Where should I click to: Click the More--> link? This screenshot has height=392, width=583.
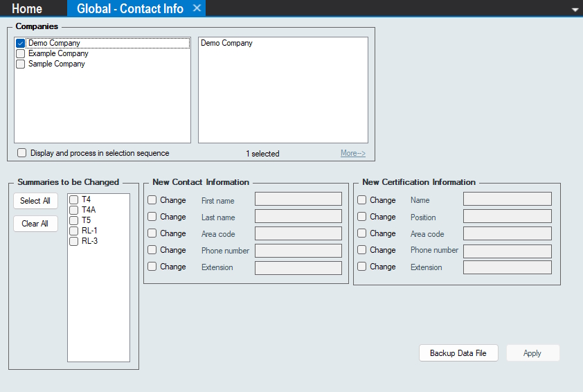pos(352,153)
